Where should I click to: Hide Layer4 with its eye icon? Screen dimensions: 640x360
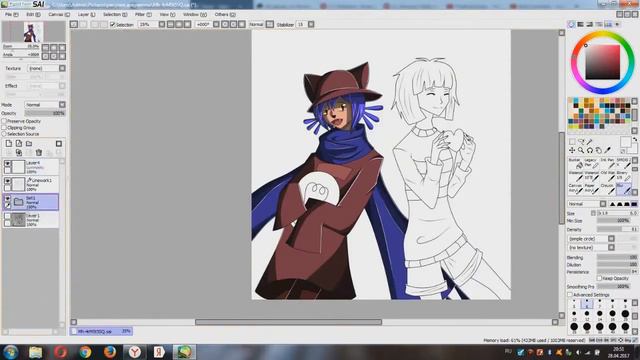pyautogui.click(x=7, y=163)
